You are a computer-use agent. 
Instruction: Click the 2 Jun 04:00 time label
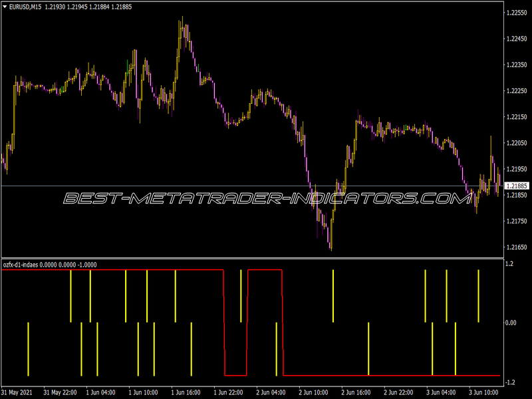[x=271, y=392]
